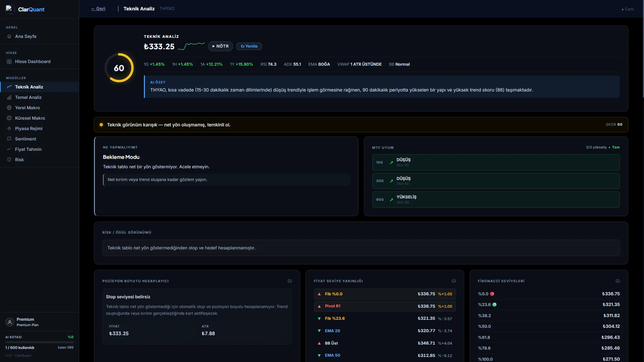Viewport: 644px width, 362px height.
Task: Click the Teknik Analiz chart icon
Action: coord(9,87)
